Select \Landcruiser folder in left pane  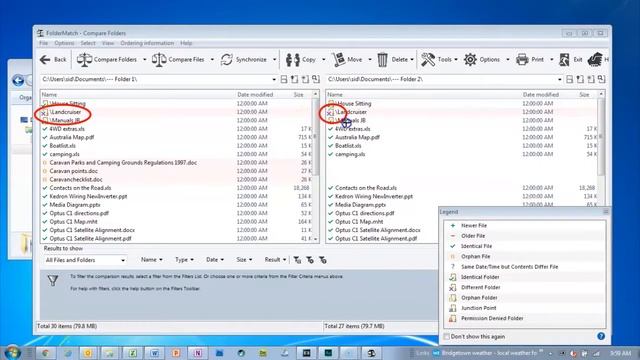point(65,112)
